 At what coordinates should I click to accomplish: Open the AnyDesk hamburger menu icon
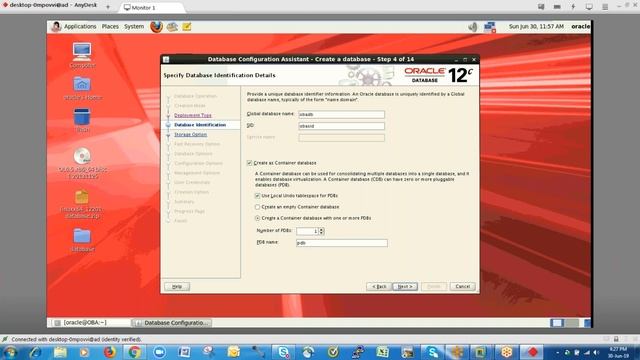pyautogui.click(x=605, y=7)
